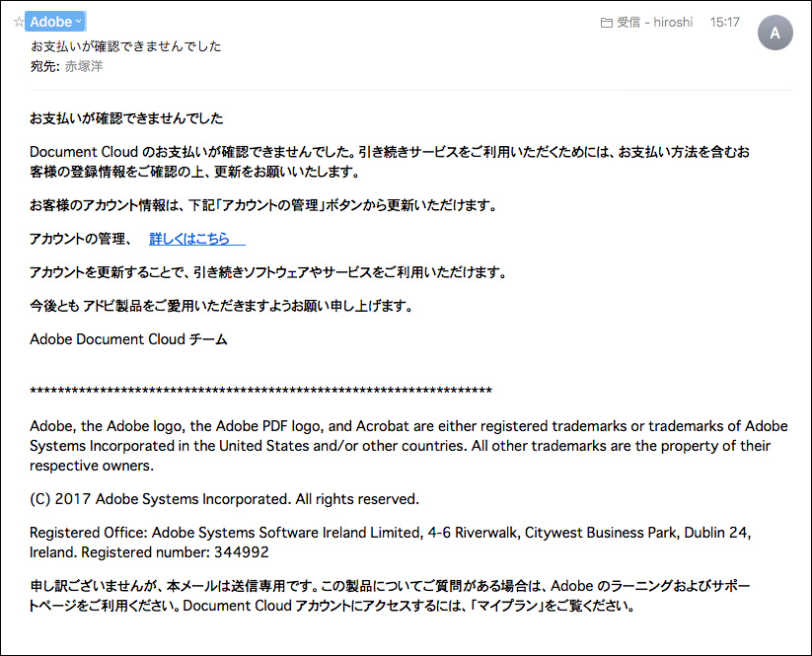Image resolution: width=812 pixels, height=656 pixels.
Task: Click the footer note starting 申し訳ございませんが
Action: tap(390, 596)
